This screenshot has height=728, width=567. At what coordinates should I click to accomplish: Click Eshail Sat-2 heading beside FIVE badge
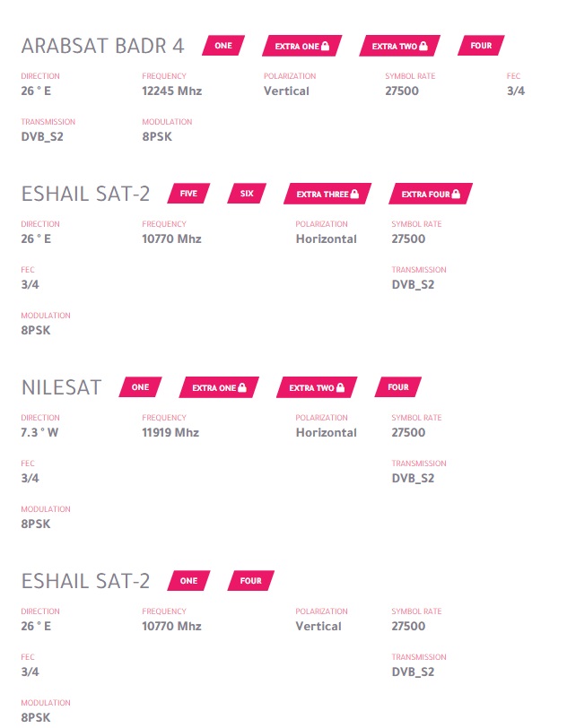point(85,195)
